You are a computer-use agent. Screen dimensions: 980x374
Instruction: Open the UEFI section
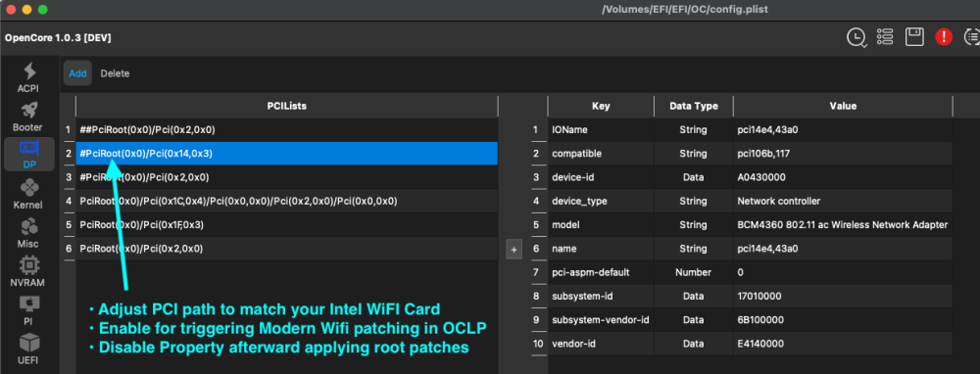coord(29,349)
